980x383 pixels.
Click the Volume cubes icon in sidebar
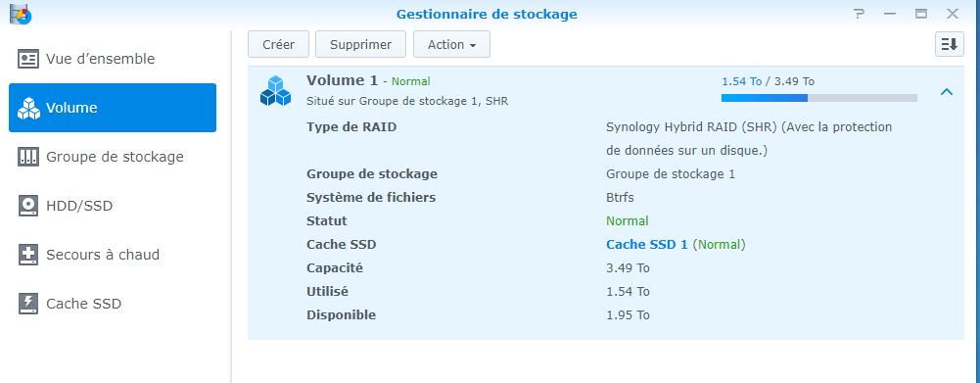[x=28, y=108]
